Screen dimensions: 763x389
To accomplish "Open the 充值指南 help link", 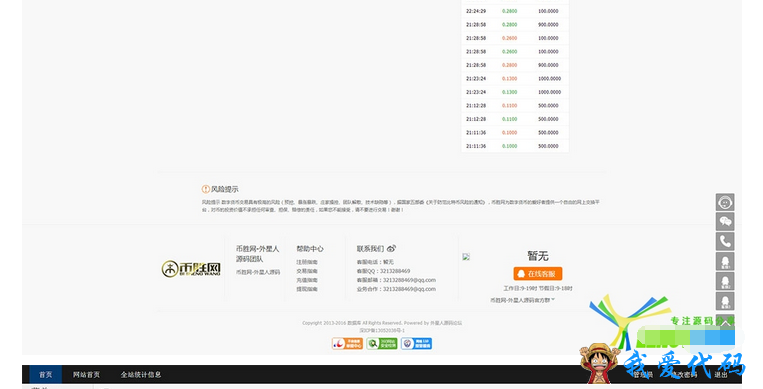I will tap(307, 280).
